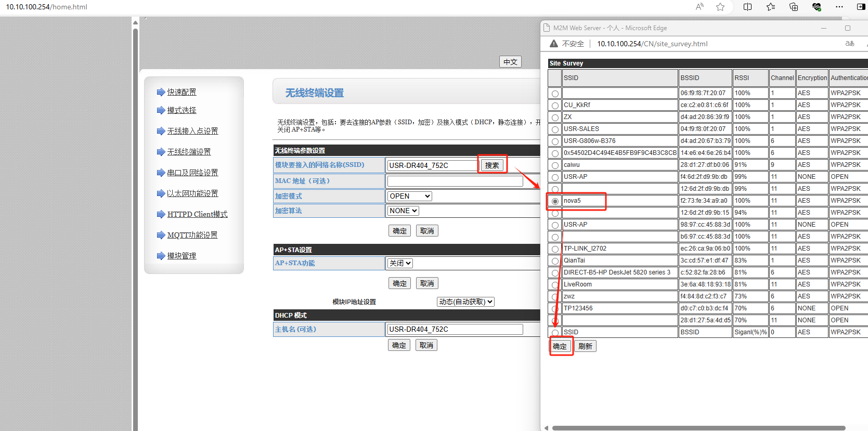This screenshot has width=868, height=431.
Task: Click the browser favorites star icon
Action: (720, 7)
